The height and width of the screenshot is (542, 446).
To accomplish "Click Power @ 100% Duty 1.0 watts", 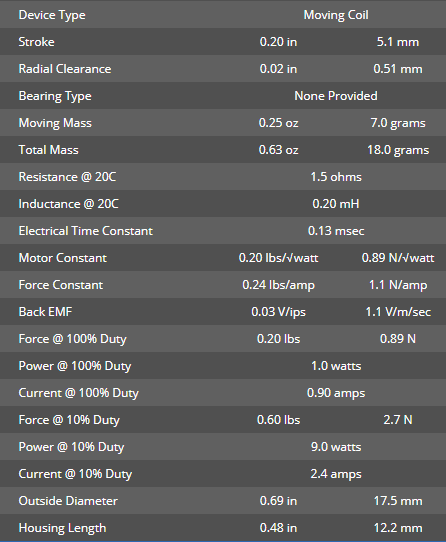I will click(x=336, y=366).
